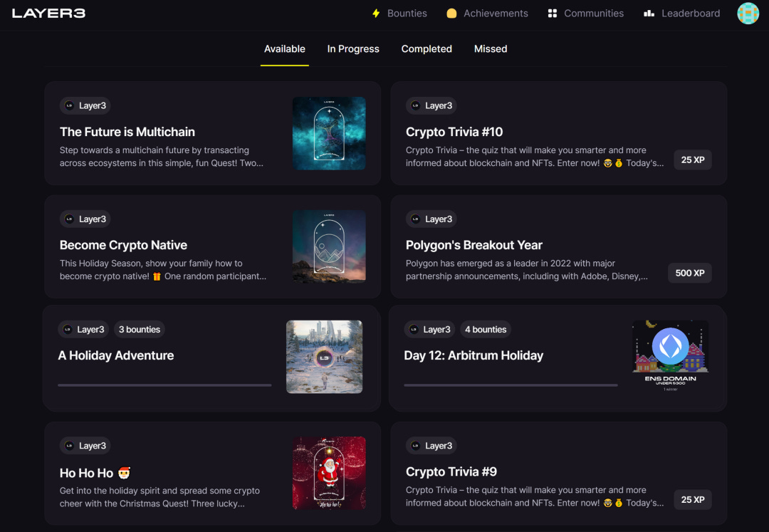
Task: Click Layer3 badge on Crypto Trivia #10 card
Action: 431,105
